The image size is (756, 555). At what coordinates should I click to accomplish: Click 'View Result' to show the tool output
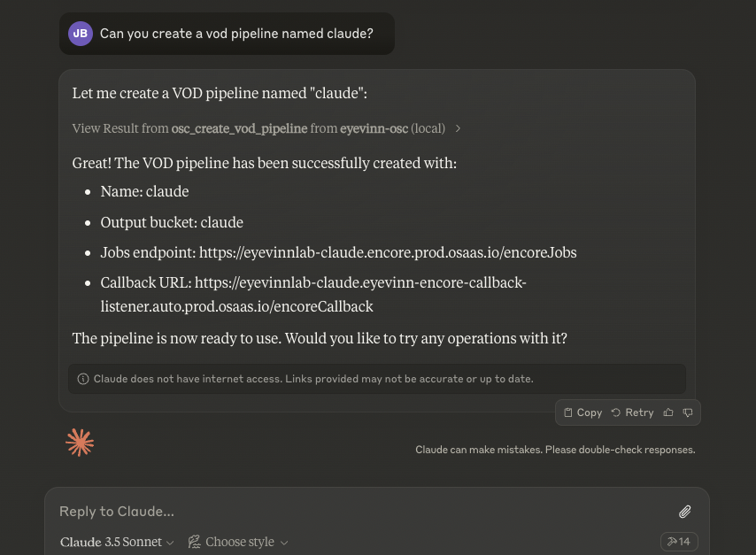[x=120, y=127]
